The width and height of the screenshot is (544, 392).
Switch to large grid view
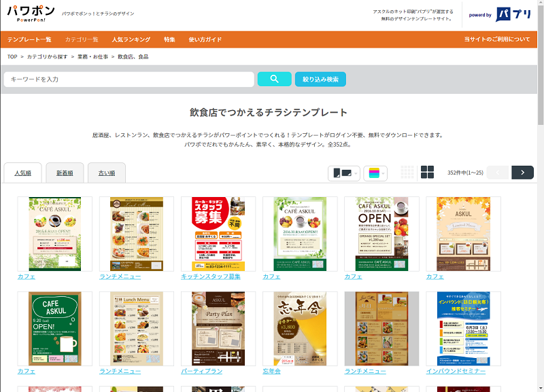pyautogui.click(x=427, y=173)
